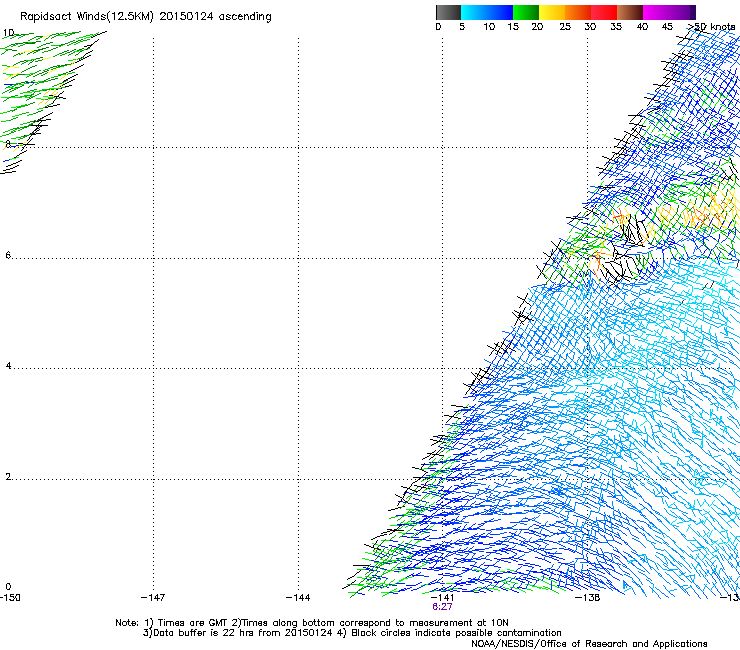This screenshot has height=650, width=740.
Task: Click the 'Rapidsact Winds(12.5KM) 20150124 ascending' title
Action: click(x=146, y=17)
